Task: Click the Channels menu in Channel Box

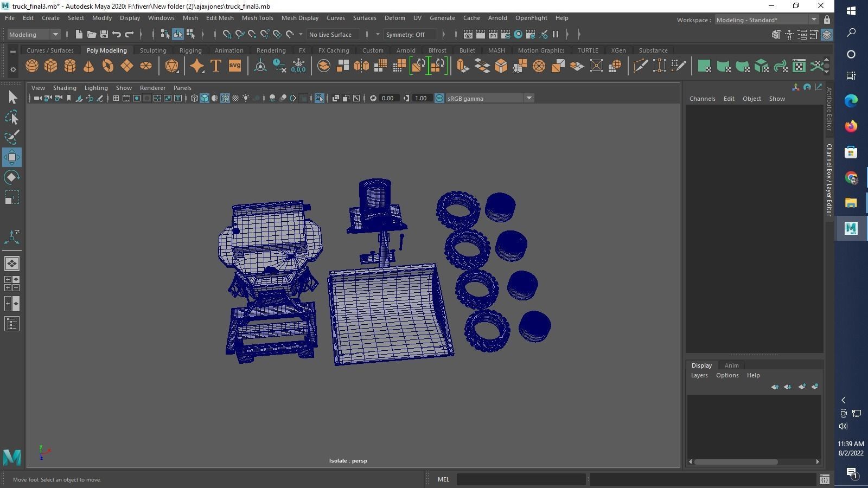Action: pyautogui.click(x=702, y=99)
